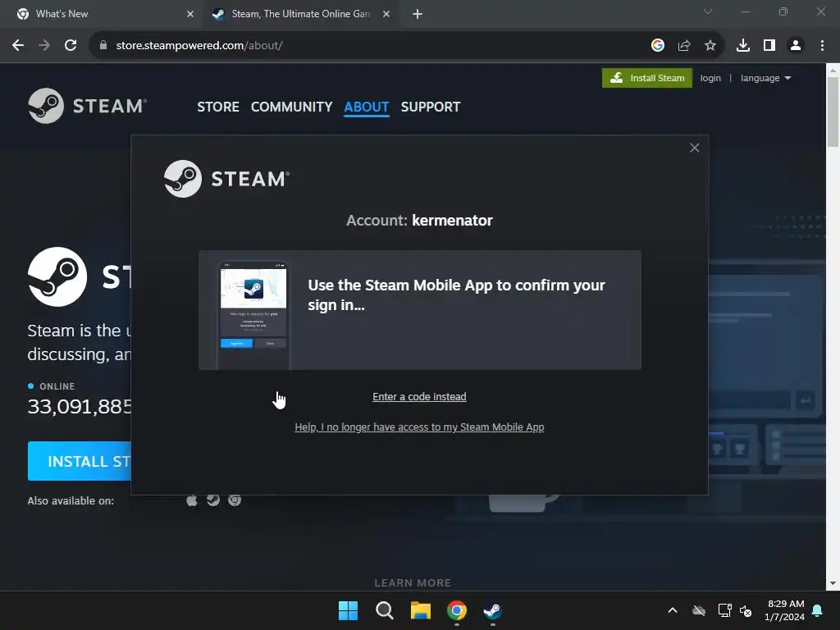Open the Windows Start menu
The image size is (840, 630).
tap(348, 610)
